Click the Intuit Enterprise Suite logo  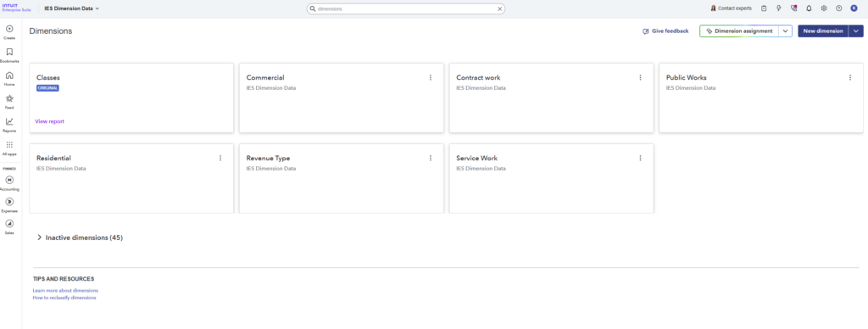click(17, 8)
